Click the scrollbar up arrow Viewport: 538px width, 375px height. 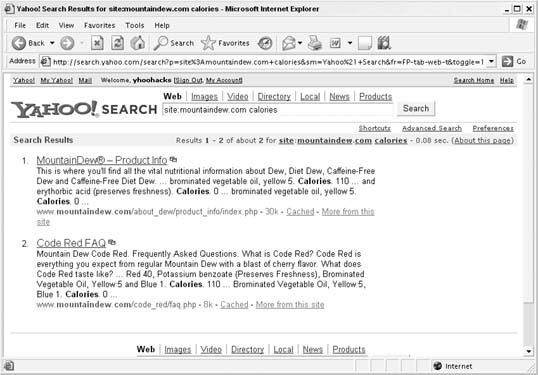point(528,80)
